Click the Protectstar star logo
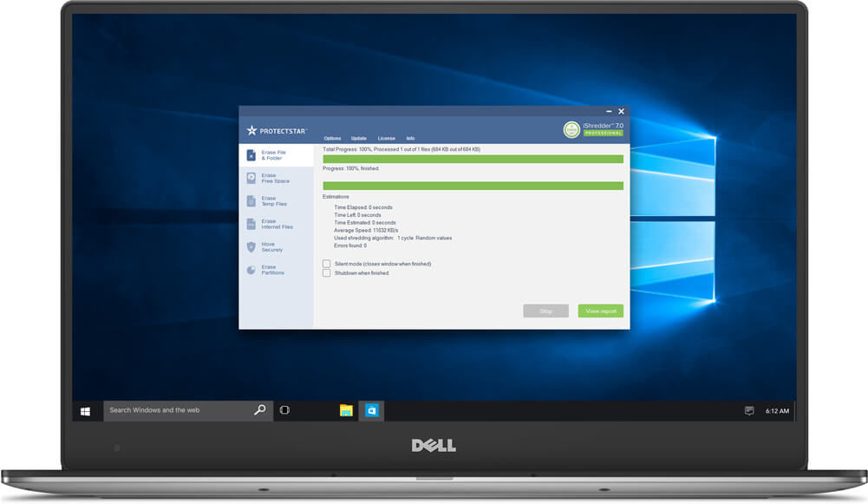Image resolution: width=868 pixels, height=504 pixels. click(x=251, y=131)
